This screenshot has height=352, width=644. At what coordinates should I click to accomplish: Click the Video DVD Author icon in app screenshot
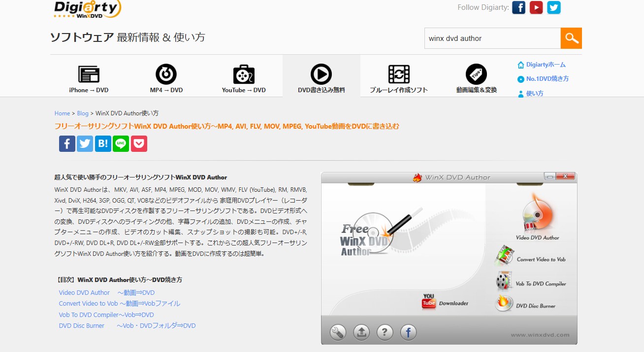coord(538,214)
